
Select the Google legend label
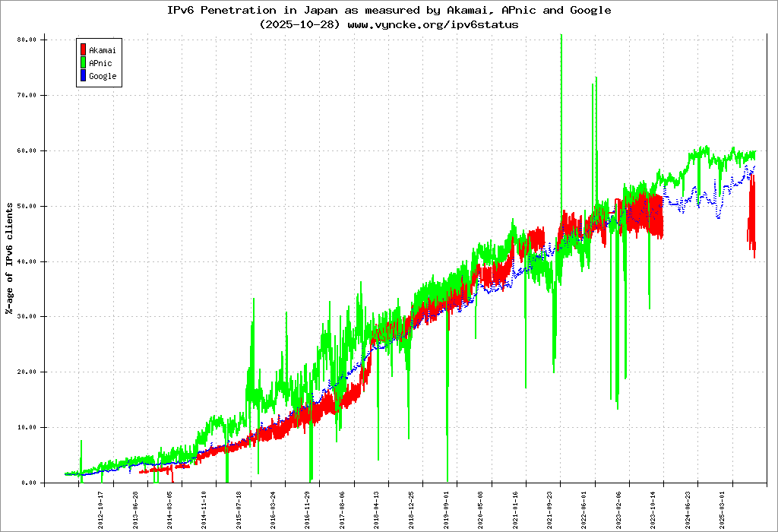[x=103, y=76]
